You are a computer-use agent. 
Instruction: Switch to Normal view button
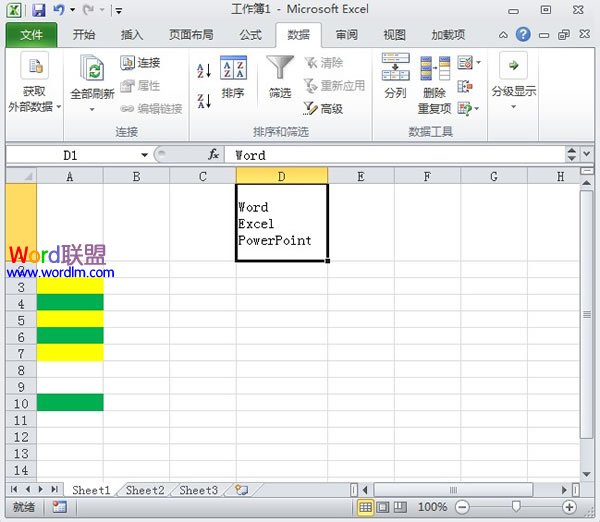[365, 507]
